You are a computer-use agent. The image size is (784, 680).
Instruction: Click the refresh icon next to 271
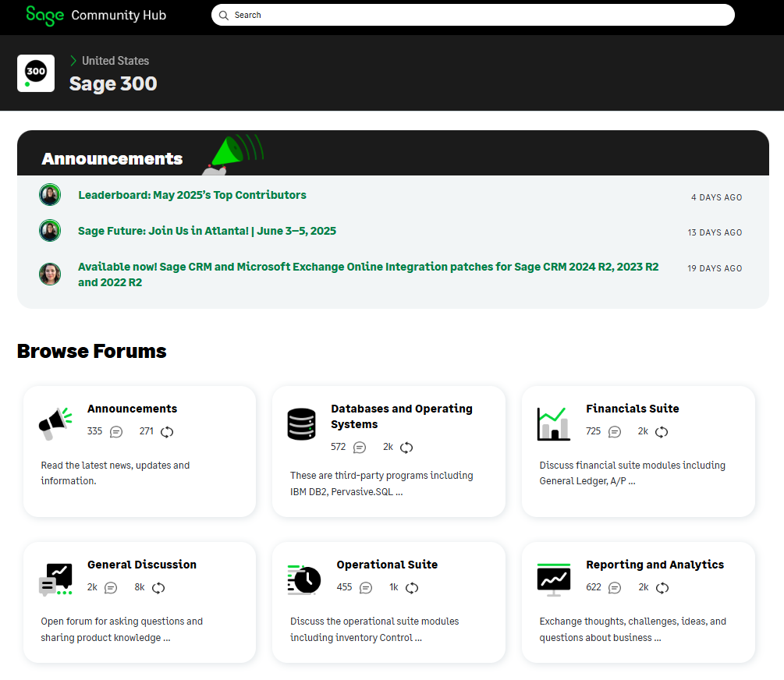(x=167, y=432)
